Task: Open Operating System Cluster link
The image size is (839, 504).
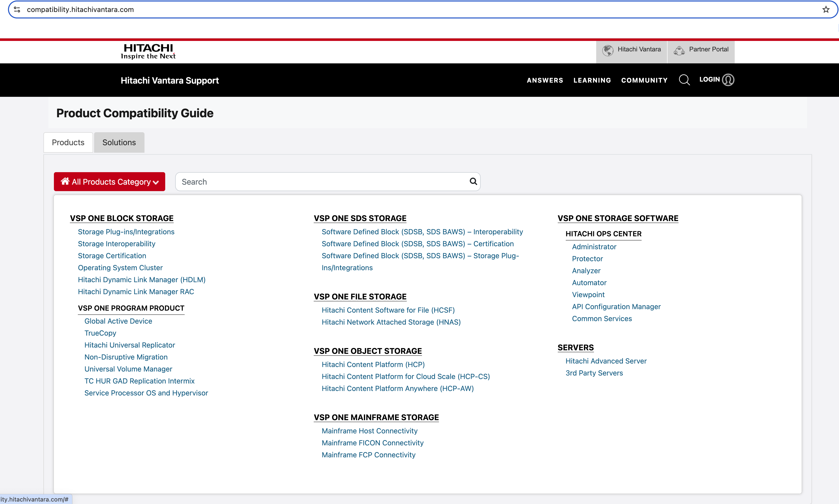Action: tap(120, 268)
